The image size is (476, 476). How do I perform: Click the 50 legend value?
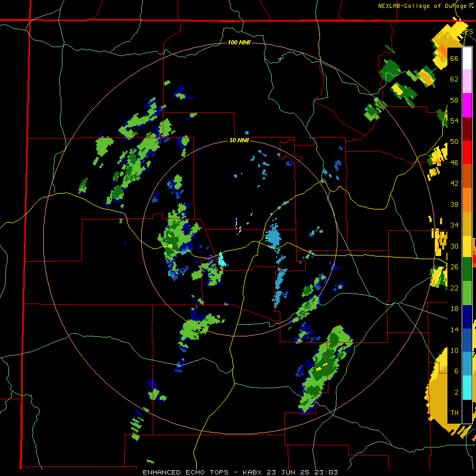point(454,142)
